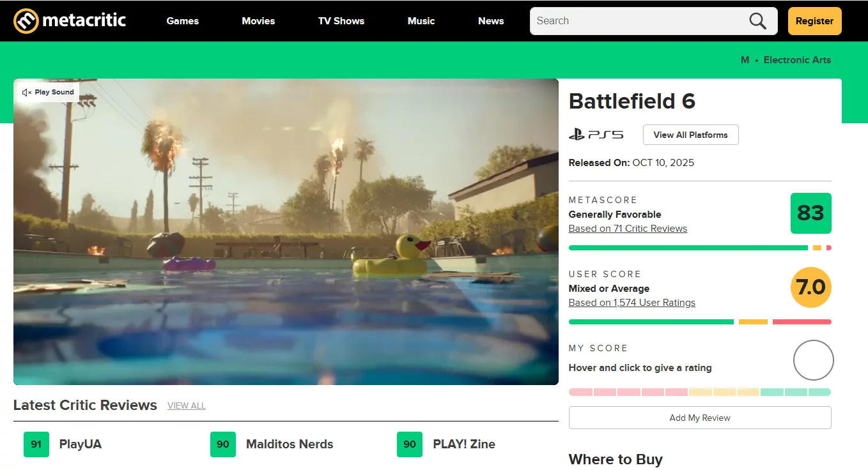Click the User Score distribution bar
The width and height of the screenshot is (868, 470).
[x=700, y=322]
